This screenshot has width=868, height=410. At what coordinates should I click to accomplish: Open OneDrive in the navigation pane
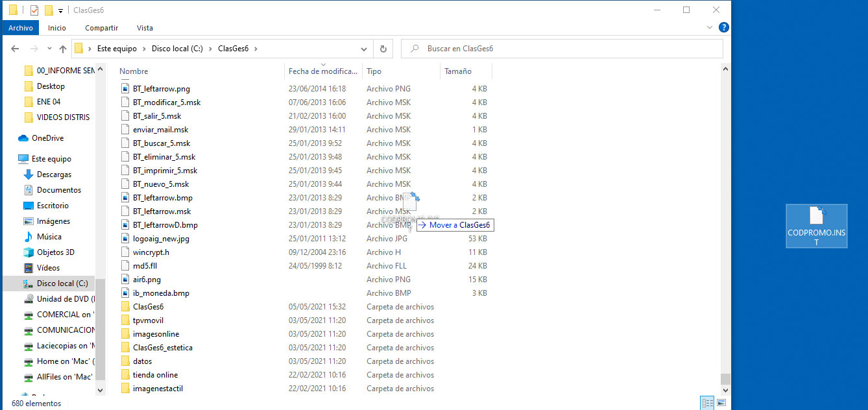[47, 138]
